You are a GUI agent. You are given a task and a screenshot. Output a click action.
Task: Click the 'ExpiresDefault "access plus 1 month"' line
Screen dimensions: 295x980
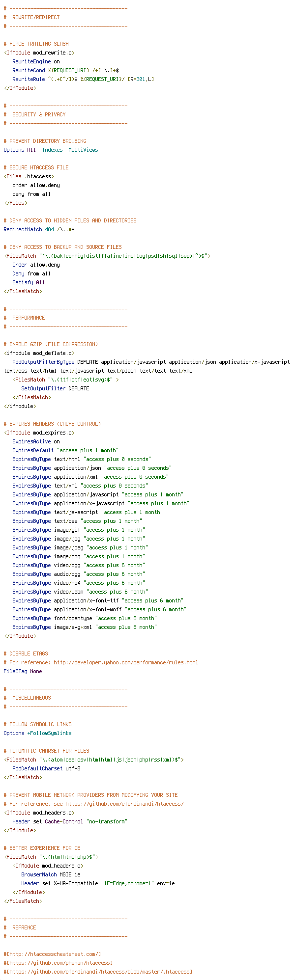pyautogui.click(x=65, y=450)
